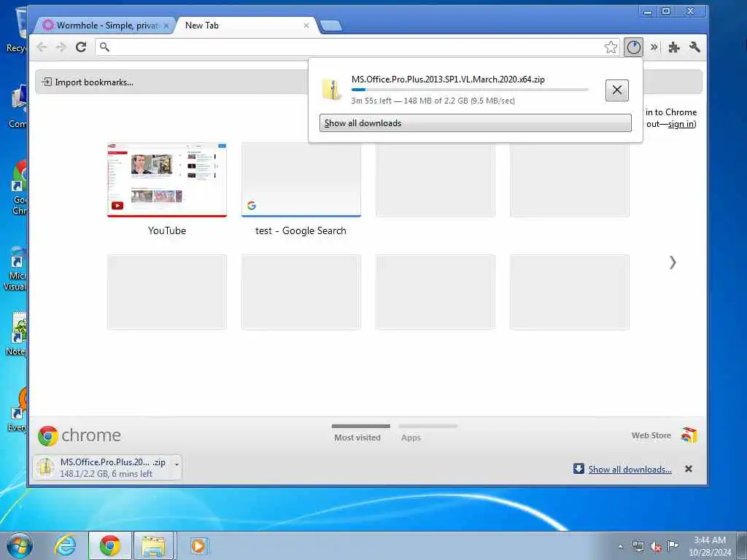The image size is (747, 560).
Task: Open a new tab with the new-tab button
Action: pyautogui.click(x=331, y=26)
